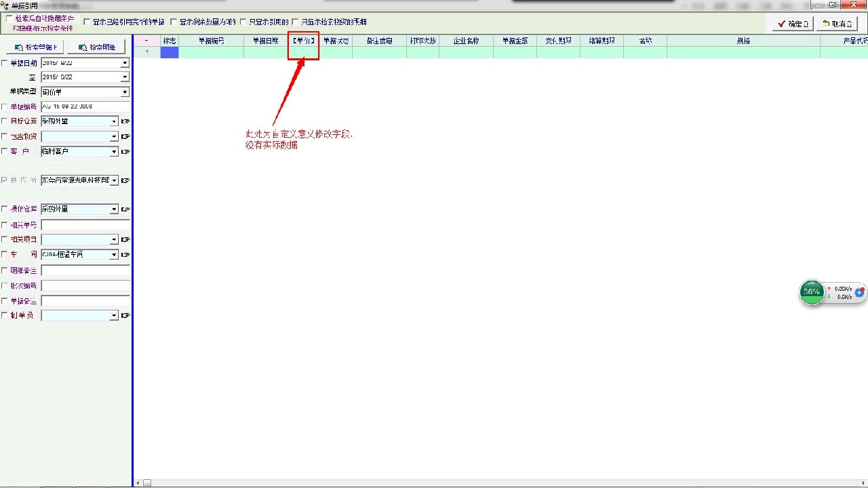This screenshot has height=488, width=868.
Task: Click the 企业名称 column header
Action: [466, 41]
